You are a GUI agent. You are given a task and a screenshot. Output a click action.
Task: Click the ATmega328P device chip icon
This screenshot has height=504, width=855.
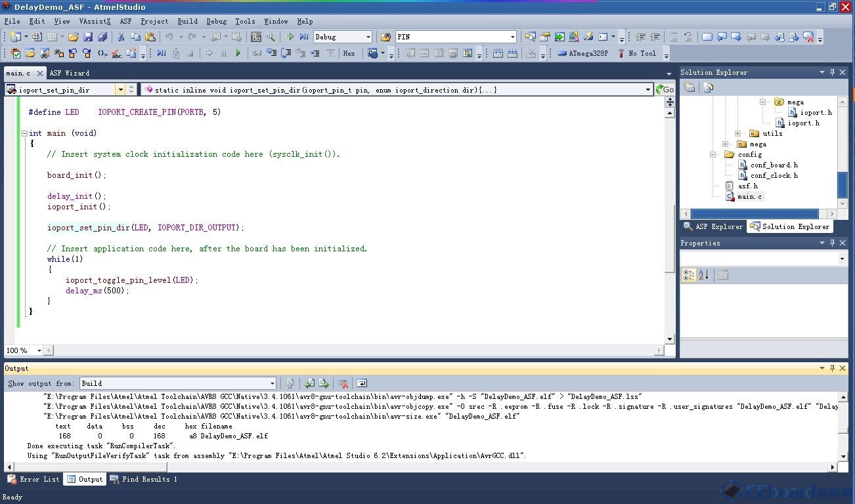pyautogui.click(x=562, y=53)
